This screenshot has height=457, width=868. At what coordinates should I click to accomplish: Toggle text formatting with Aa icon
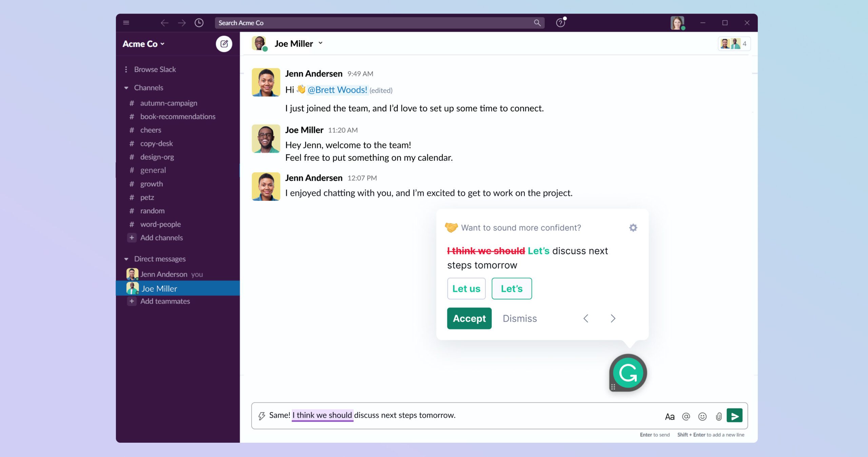[670, 417]
